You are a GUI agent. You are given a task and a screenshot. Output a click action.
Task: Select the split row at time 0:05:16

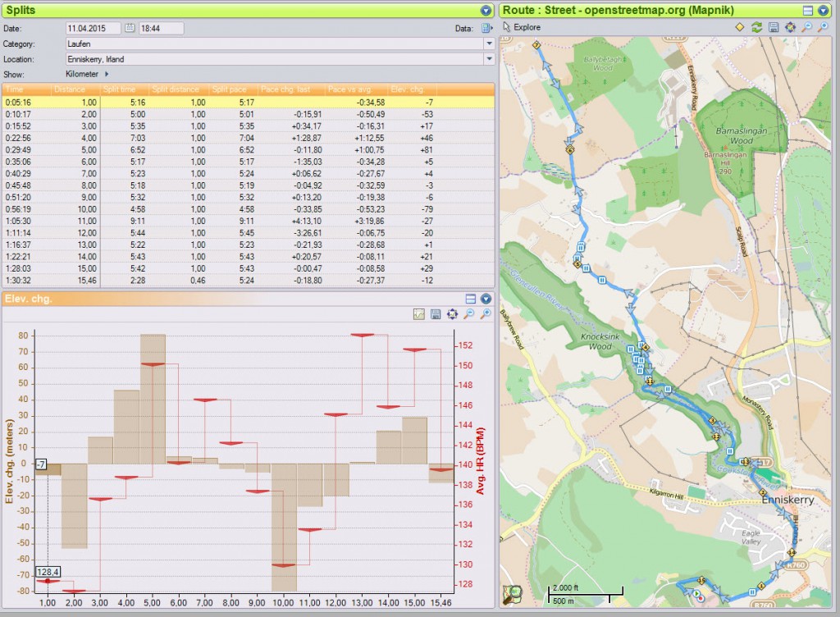[248, 103]
